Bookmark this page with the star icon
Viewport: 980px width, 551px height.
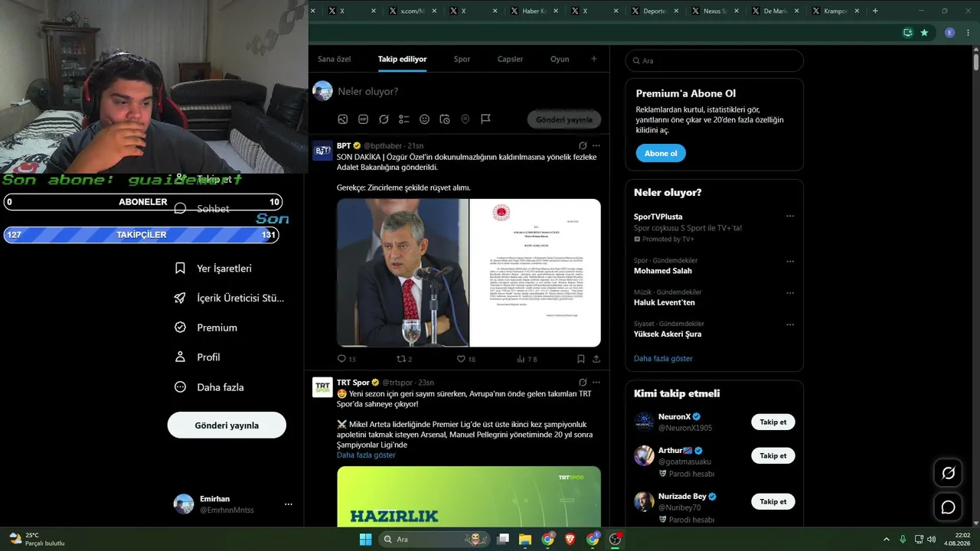pos(924,33)
